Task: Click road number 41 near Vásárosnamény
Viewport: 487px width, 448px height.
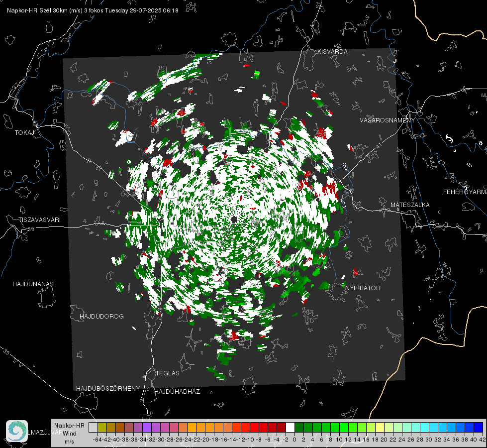Action: [x=378, y=145]
